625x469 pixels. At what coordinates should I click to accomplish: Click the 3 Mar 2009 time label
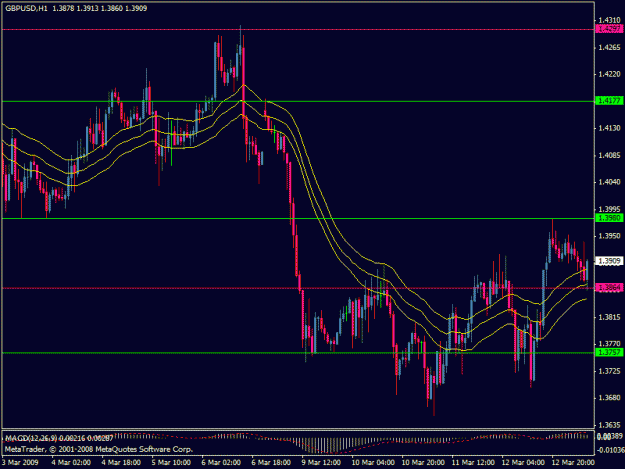coord(20,462)
